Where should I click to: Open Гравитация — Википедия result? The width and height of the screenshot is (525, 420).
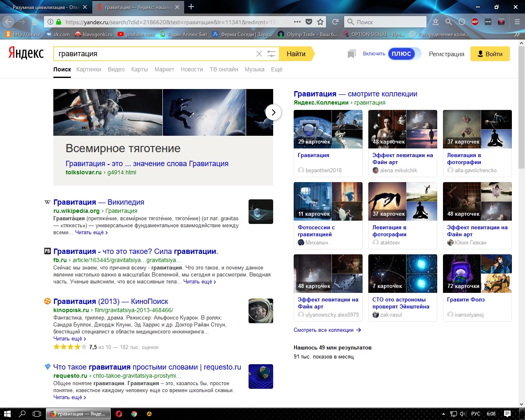pyautogui.click(x=99, y=202)
